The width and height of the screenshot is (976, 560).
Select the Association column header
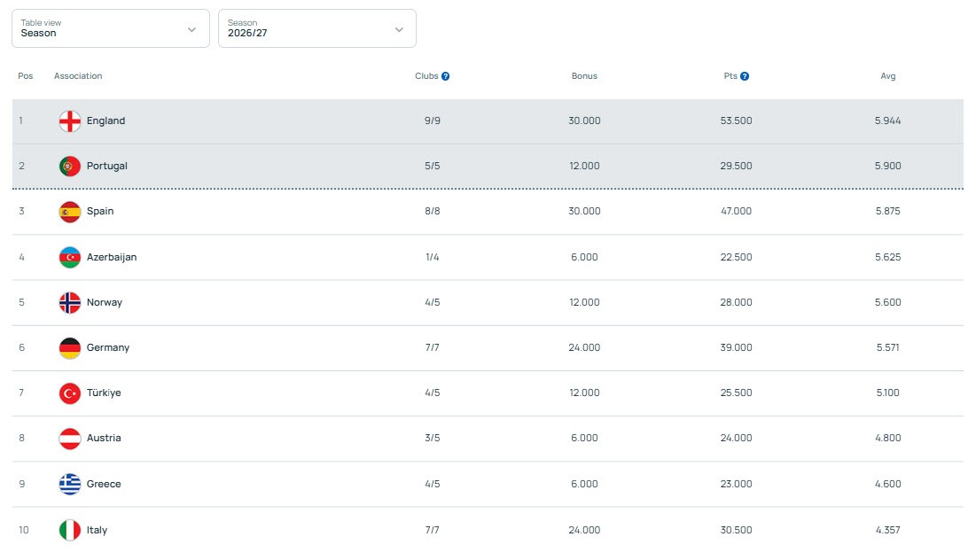[78, 76]
